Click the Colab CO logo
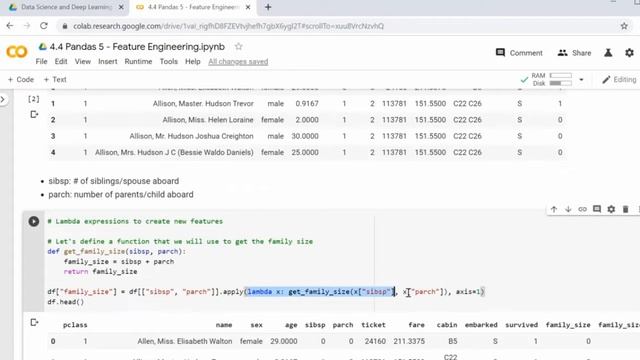 tap(17, 52)
